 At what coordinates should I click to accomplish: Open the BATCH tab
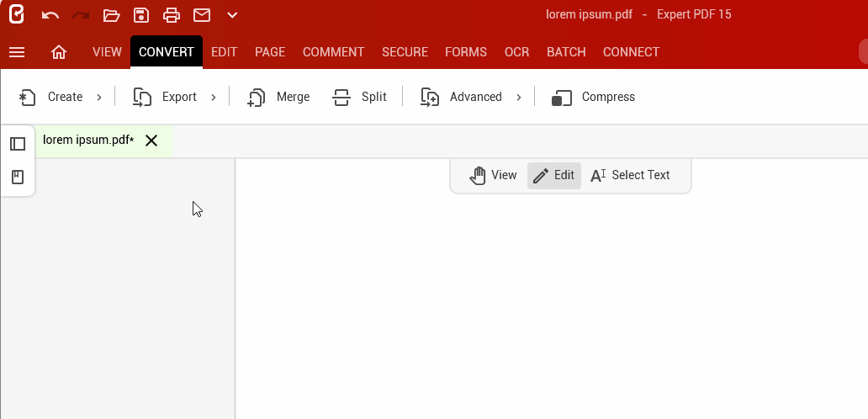(x=566, y=52)
